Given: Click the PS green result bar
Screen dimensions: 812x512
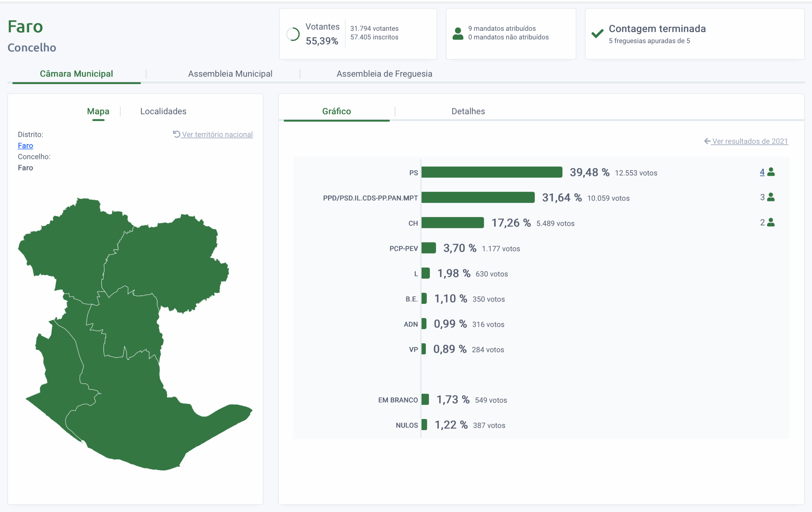Looking at the screenshot, I should 492,172.
